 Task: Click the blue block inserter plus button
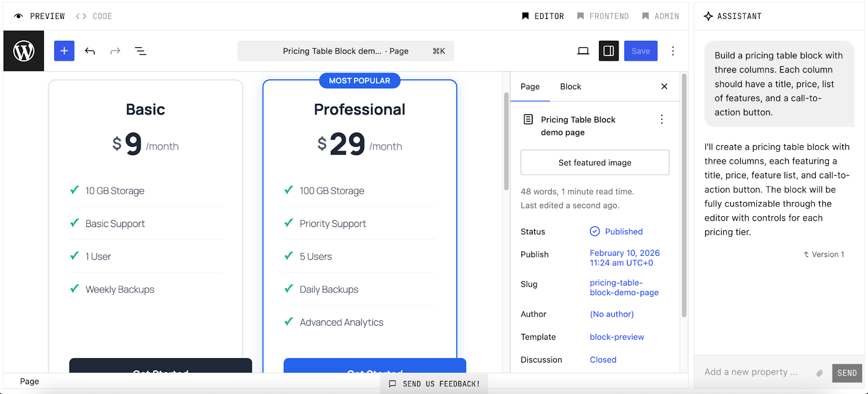(64, 51)
